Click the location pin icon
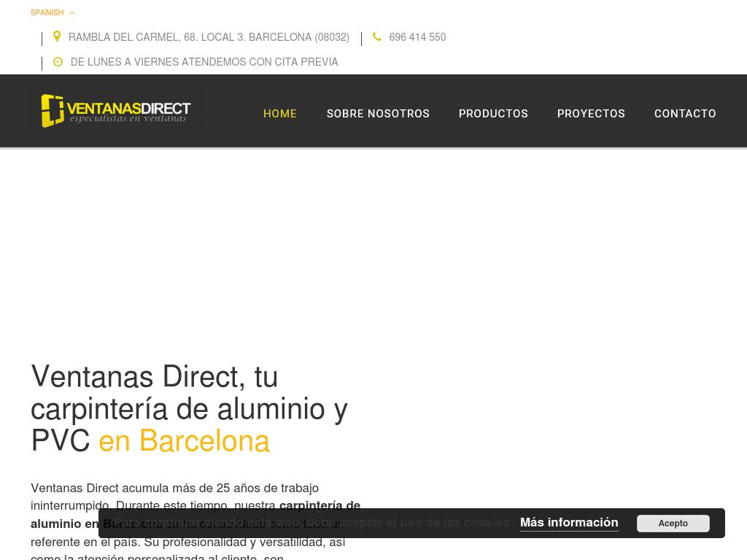The height and width of the screenshot is (560, 747). (x=57, y=37)
